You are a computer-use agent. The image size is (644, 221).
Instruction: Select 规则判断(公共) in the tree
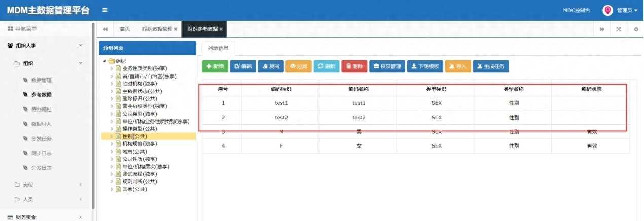[x=139, y=181]
